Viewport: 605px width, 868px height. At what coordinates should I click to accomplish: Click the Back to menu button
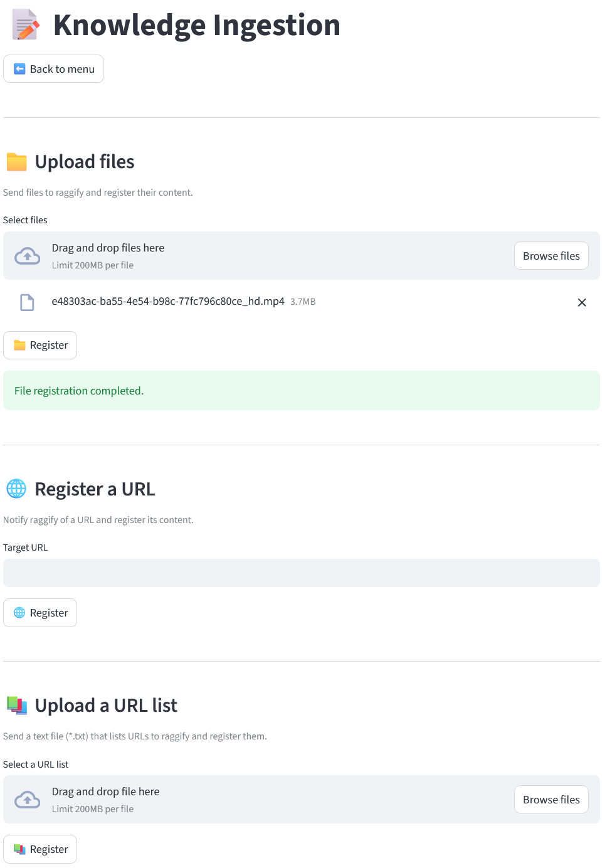tap(53, 69)
